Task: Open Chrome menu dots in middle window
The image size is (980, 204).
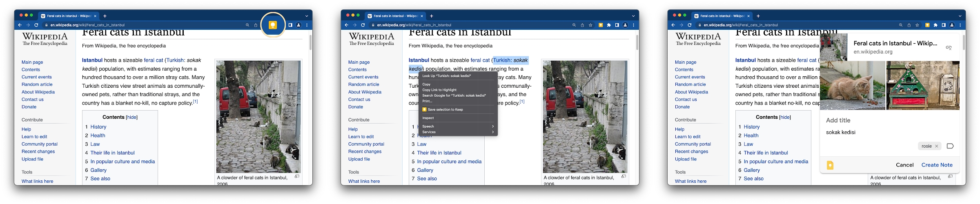Action: (x=633, y=25)
